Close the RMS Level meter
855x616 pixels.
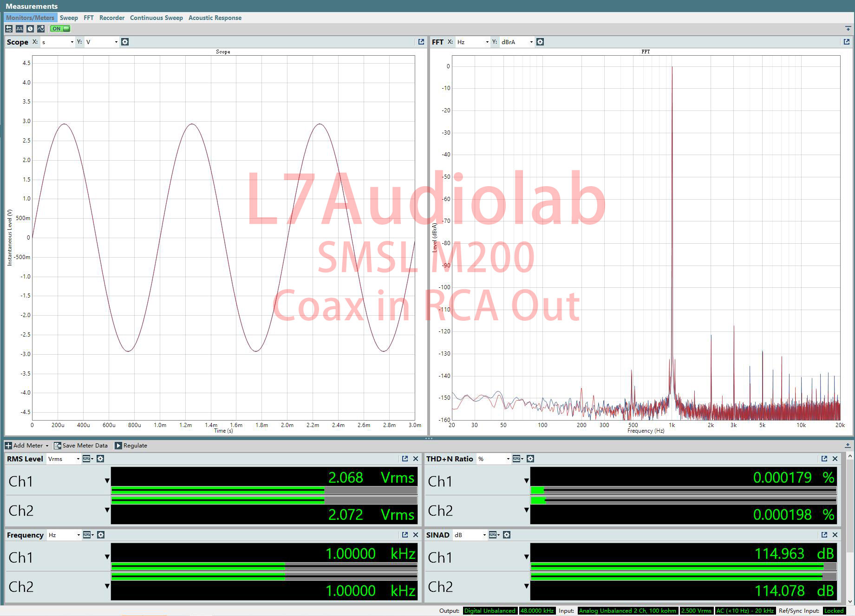pyautogui.click(x=416, y=459)
